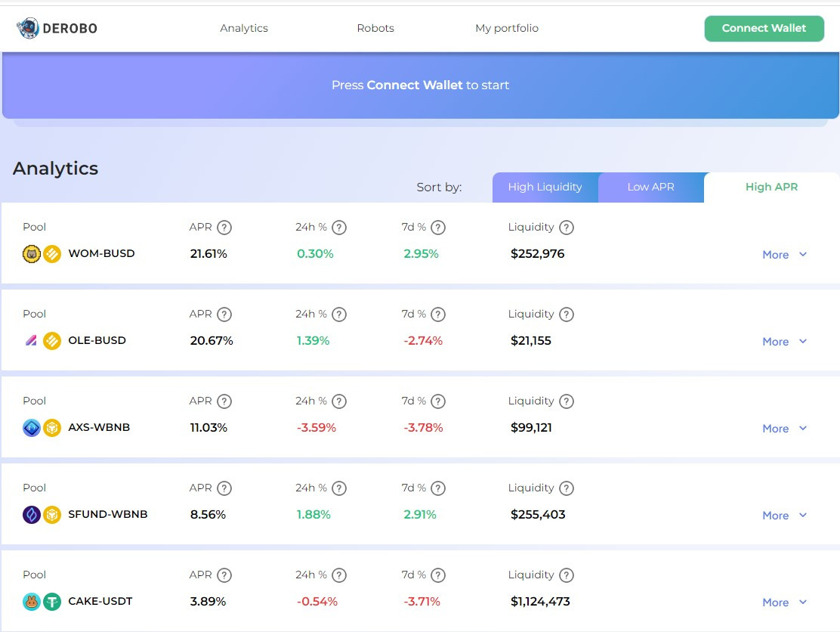This screenshot has width=840, height=632.
Task: Click the DEROBO robot logo icon
Action: coord(28,29)
